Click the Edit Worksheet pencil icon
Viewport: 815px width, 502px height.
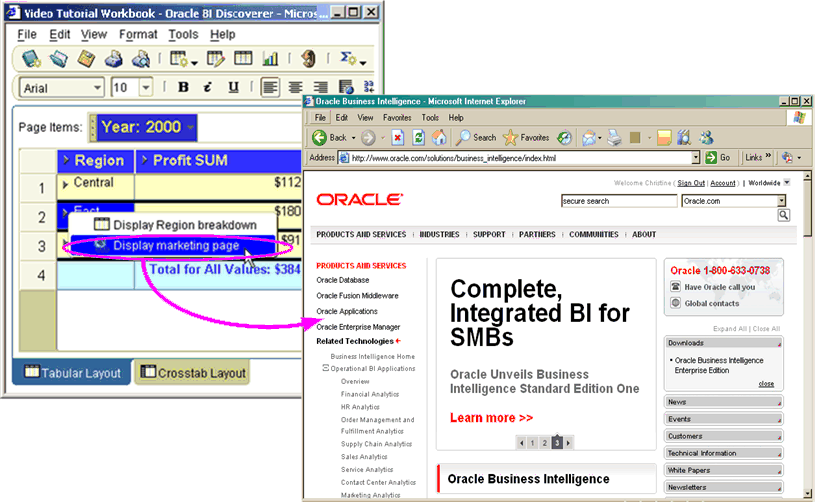[215, 59]
